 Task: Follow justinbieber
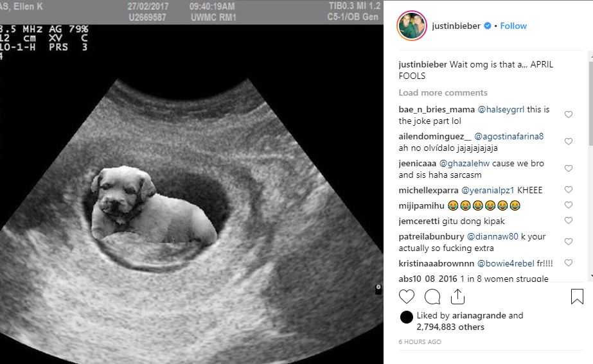[513, 26]
